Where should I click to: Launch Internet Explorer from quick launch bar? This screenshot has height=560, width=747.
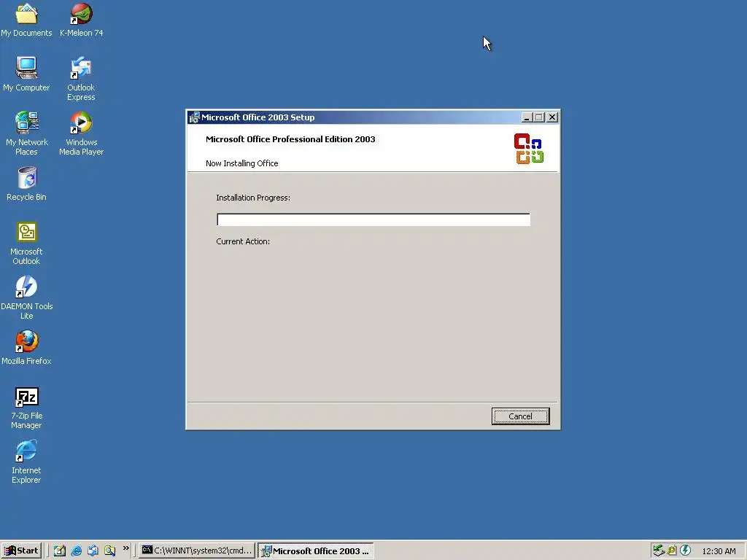76,551
